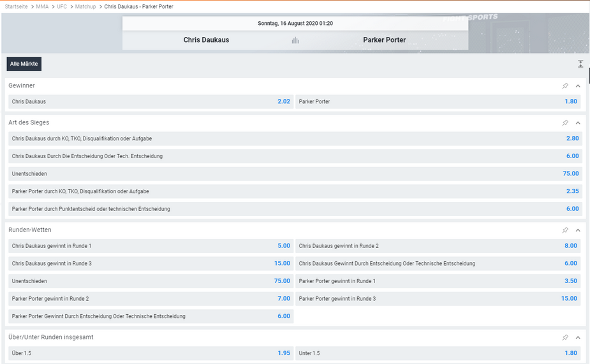Pin the Gewinner market
The image size is (590, 364).
565,86
